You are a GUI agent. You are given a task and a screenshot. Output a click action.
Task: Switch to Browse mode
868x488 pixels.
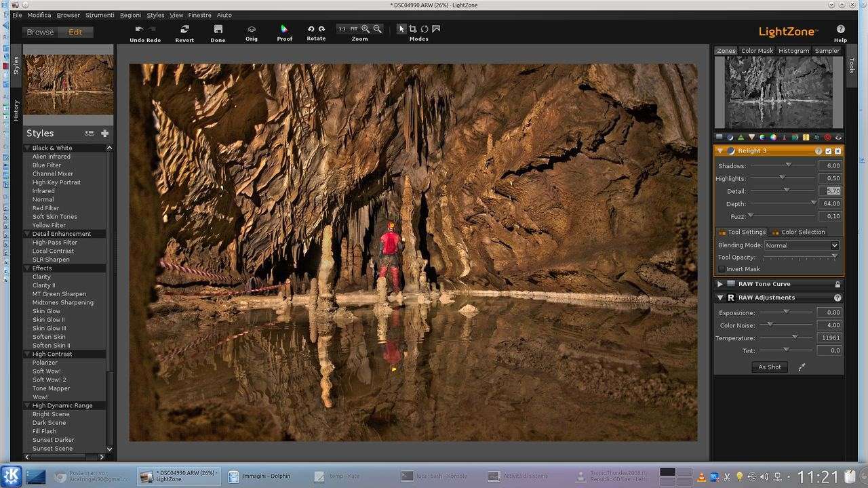[40, 32]
